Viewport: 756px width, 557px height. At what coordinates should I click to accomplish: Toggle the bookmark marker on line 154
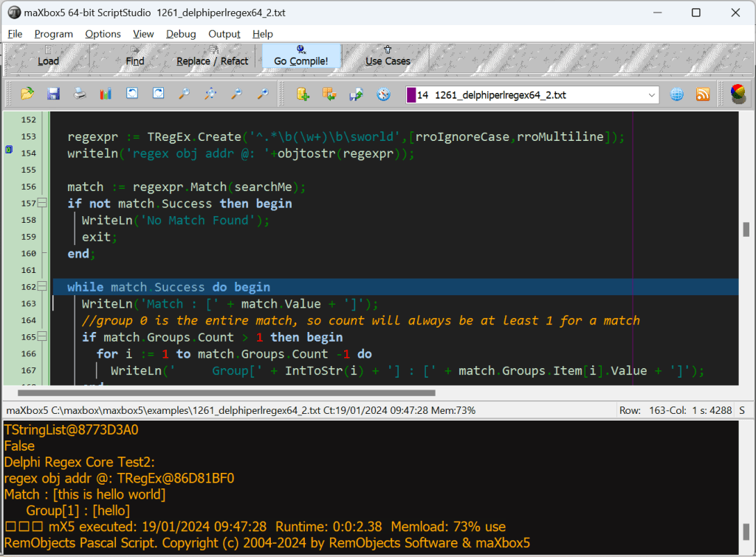coord(8,151)
